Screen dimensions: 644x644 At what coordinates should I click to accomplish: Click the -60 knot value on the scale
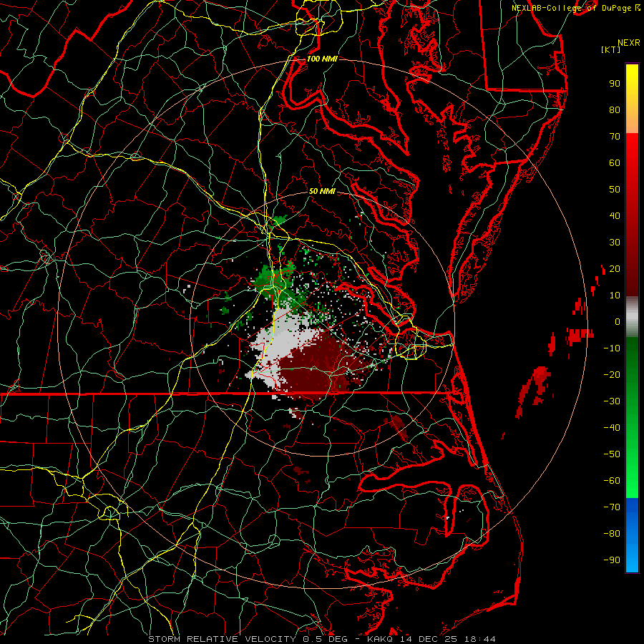pyautogui.click(x=612, y=481)
